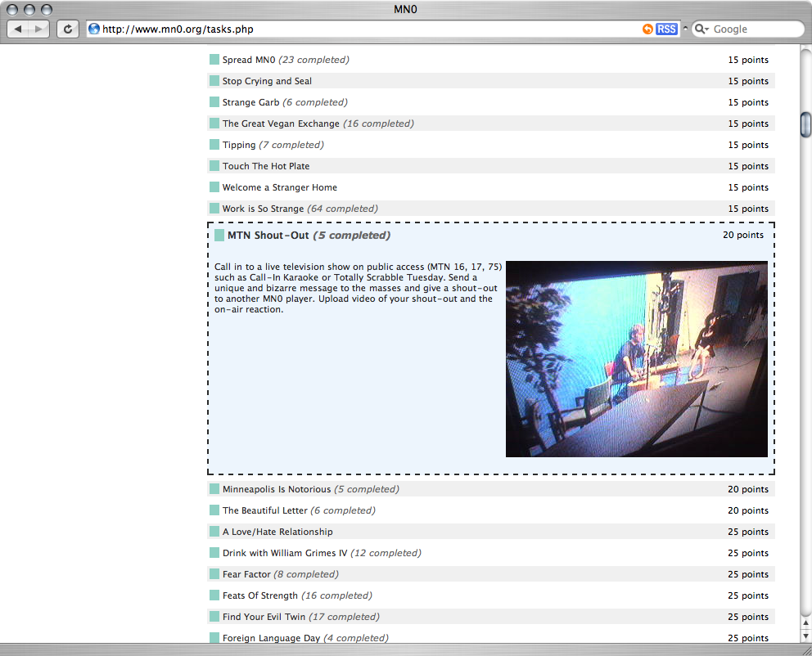The image size is (812, 656).
Task: Click the blue RSS feed button
Action: 666,29
